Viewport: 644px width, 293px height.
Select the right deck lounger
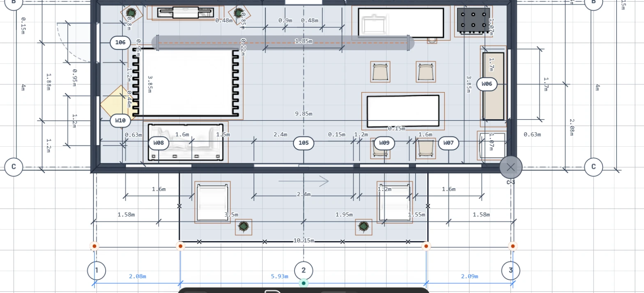395,202
